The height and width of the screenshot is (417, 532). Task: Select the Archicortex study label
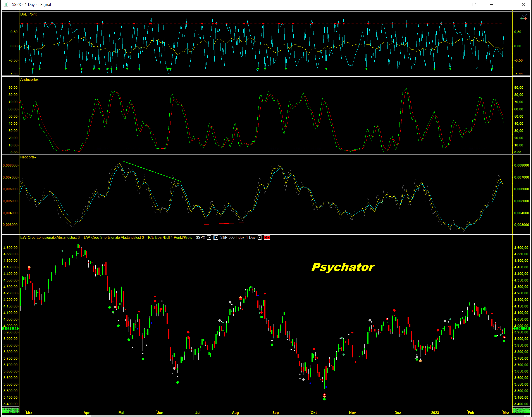pos(29,80)
